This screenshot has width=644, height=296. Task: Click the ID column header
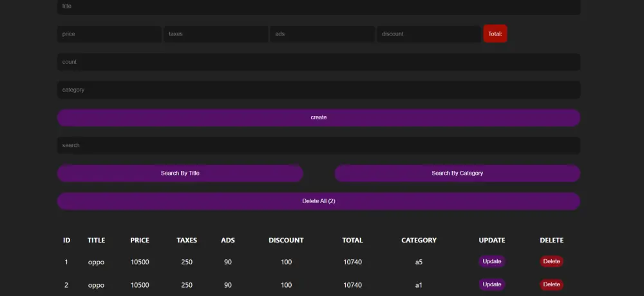click(66, 241)
